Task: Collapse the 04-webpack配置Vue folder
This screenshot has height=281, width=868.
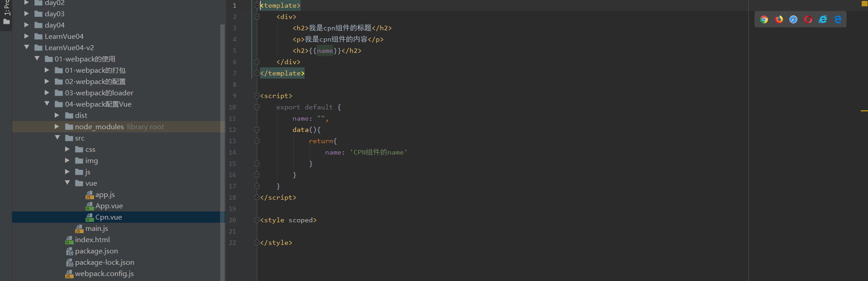Action: [47, 103]
